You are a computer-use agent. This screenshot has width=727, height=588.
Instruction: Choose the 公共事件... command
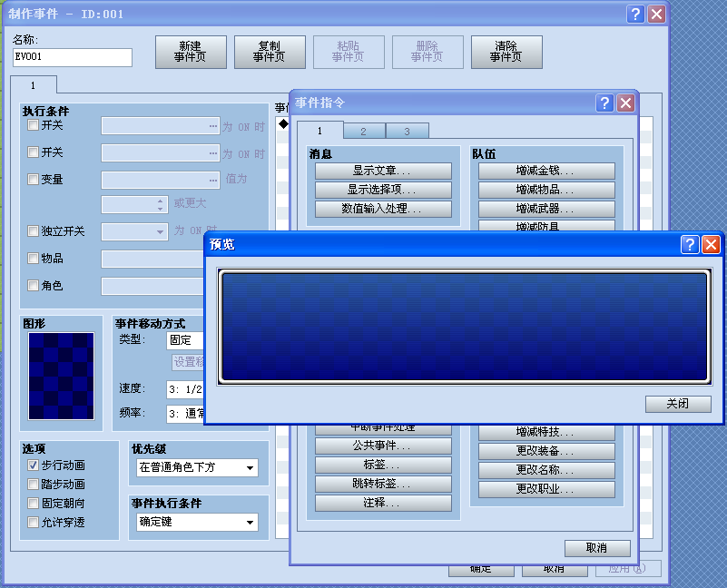(x=383, y=446)
